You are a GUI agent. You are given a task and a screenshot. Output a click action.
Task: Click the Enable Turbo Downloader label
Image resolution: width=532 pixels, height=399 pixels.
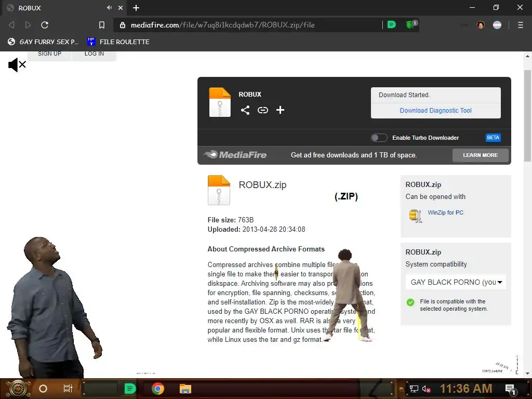coord(425,138)
